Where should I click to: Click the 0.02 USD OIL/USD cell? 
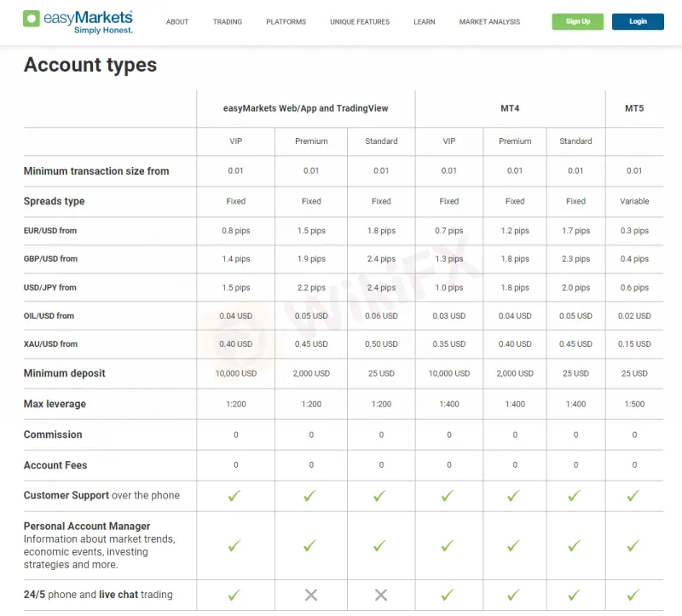[634, 315]
